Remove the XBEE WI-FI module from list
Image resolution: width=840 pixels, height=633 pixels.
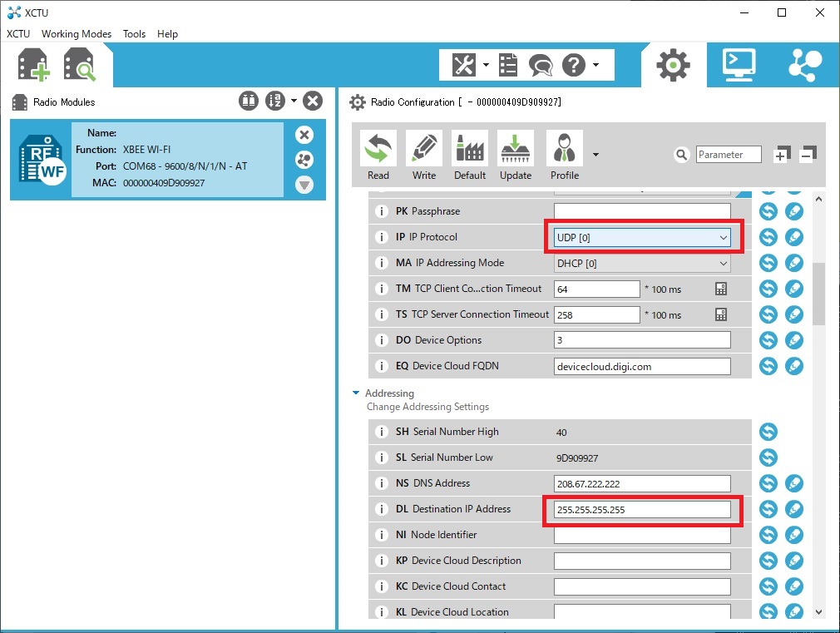pos(304,135)
